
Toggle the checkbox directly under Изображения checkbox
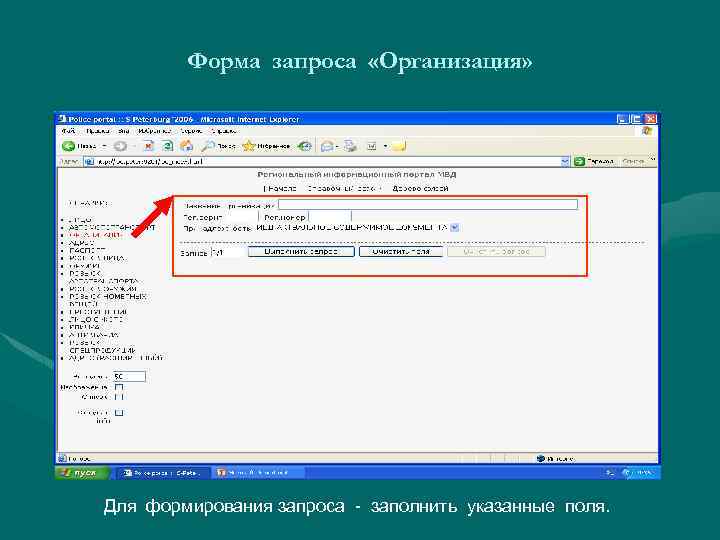click(x=119, y=397)
